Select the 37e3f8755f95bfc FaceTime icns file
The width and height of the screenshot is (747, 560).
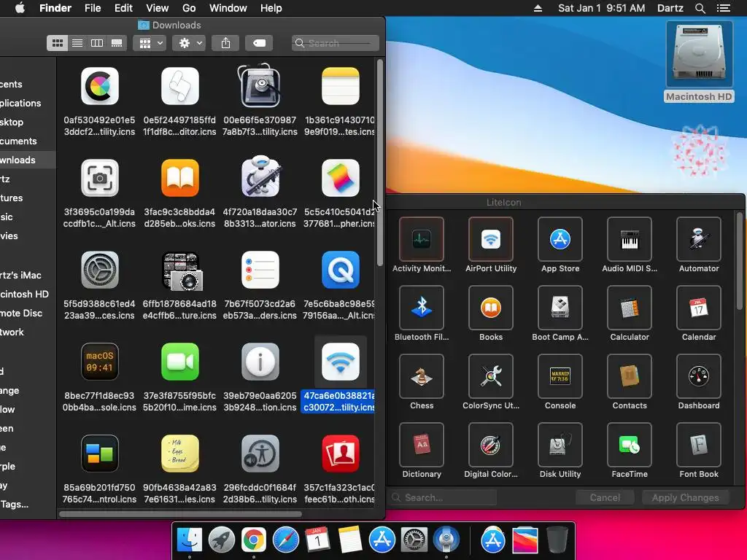coord(179,362)
